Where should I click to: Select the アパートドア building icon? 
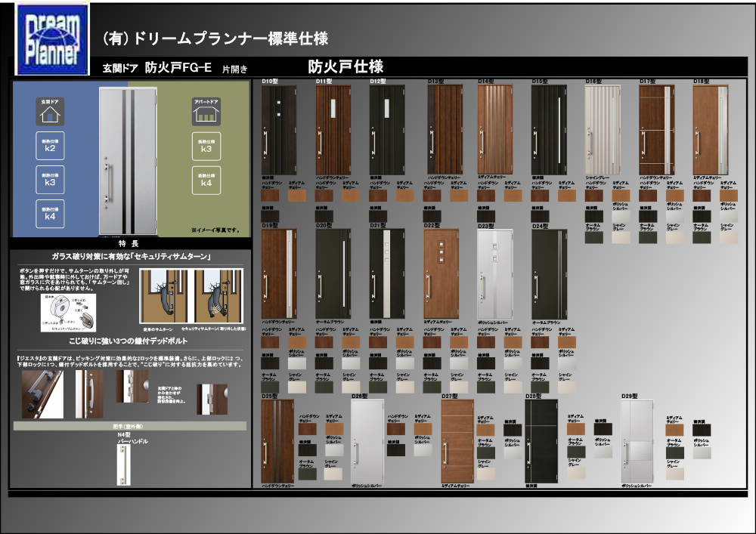click(x=206, y=113)
